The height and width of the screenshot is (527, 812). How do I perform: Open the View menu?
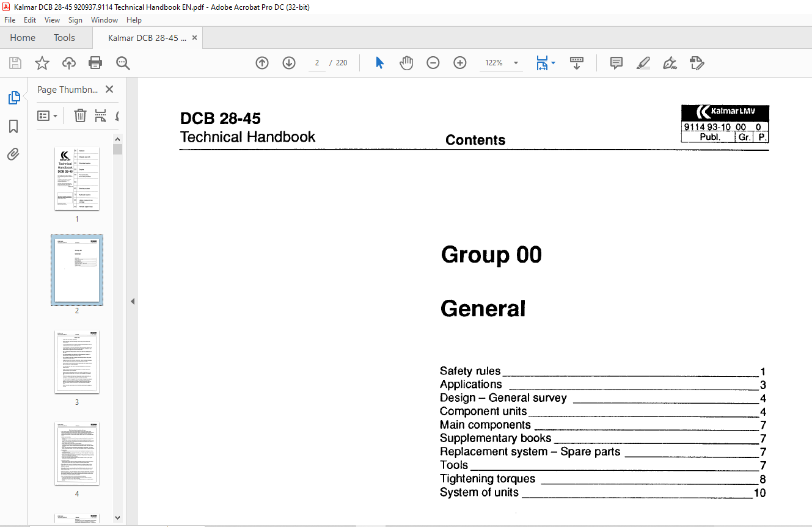point(52,20)
